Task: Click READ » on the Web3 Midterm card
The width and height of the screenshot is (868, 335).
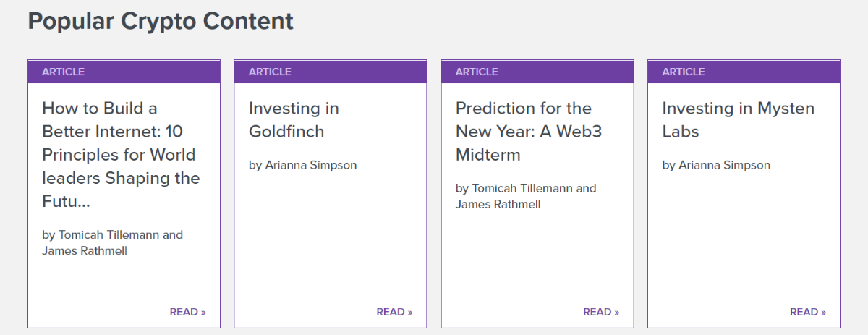Action: point(601,312)
